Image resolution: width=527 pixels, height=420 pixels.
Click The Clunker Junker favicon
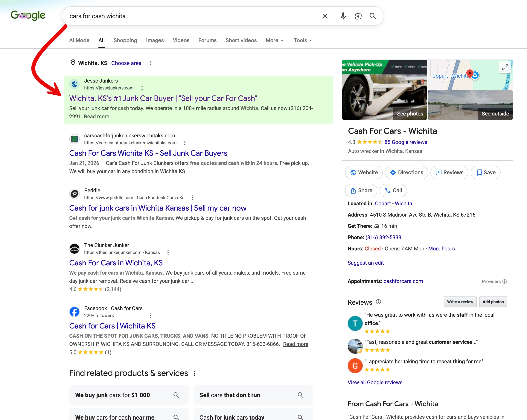pyautogui.click(x=74, y=249)
